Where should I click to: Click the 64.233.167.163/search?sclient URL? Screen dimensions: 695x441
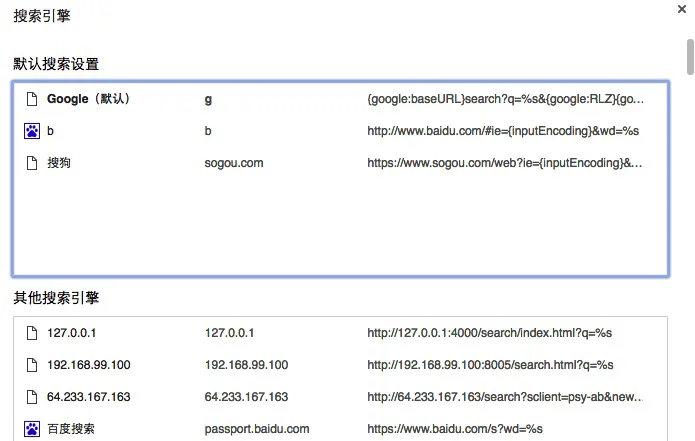[505, 397]
